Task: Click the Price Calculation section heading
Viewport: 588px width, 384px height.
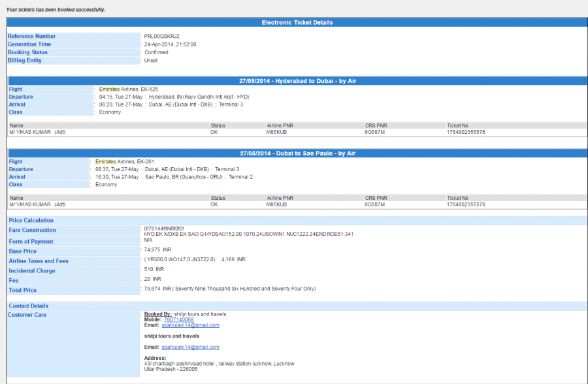Action: pos(31,221)
